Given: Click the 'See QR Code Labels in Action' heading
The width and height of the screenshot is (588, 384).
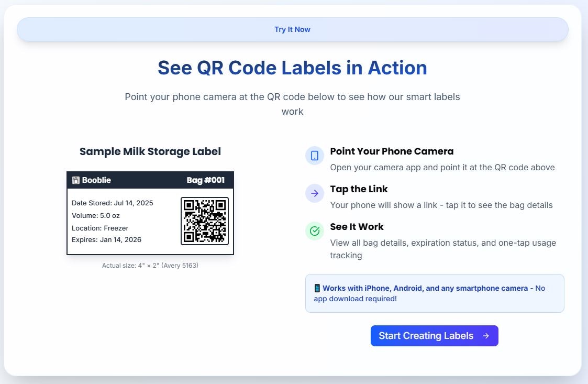Looking at the screenshot, I should 293,68.
